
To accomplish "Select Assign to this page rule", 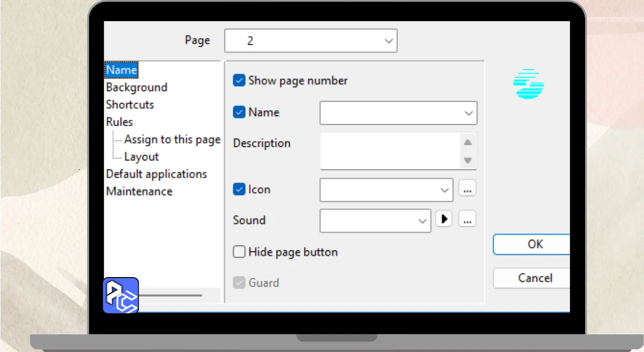I will 172,139.
